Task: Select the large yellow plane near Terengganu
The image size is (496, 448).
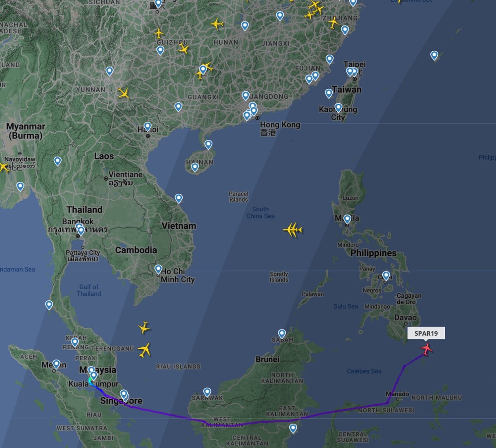Action: pyautogui.click(x=144, y=350)
